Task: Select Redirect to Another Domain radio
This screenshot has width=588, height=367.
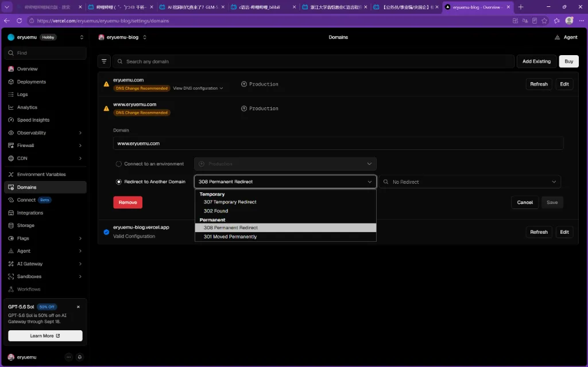Action: coord(118,181)
